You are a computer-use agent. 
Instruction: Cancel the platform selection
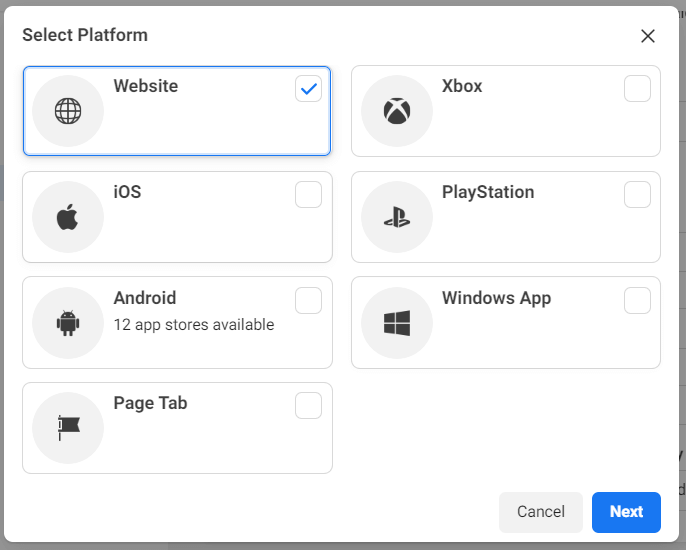click(x=541, y=512)
